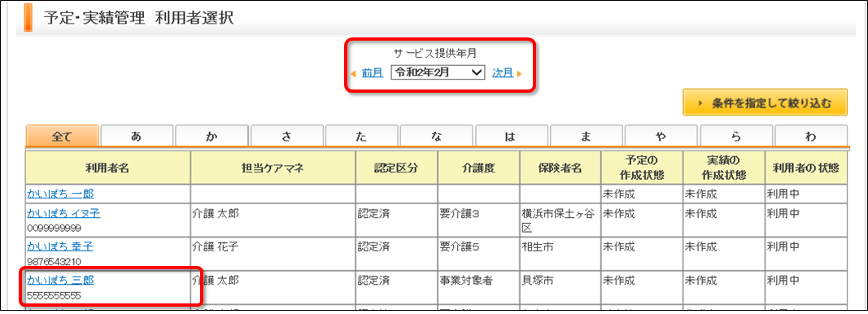Select the わ tab

click(811, 136)
